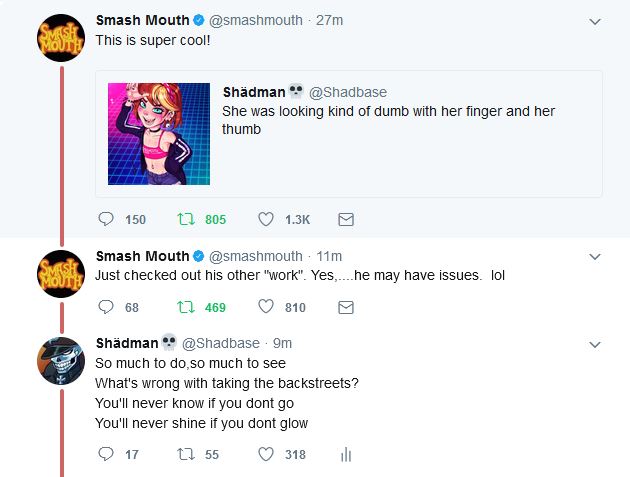
Task: Like the "This is super cool!" tweet
Action: 266,219
